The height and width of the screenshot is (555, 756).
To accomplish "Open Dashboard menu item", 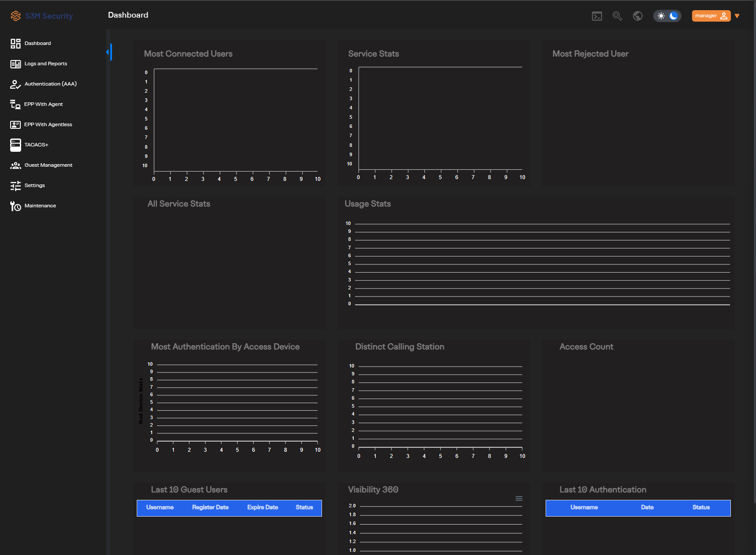I will click(x=37, y=43).
